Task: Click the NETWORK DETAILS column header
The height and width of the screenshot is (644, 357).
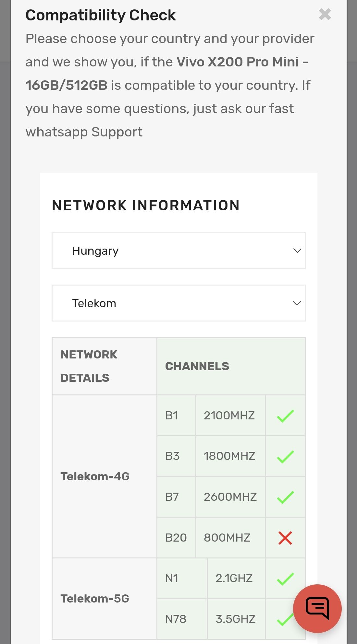Action: click(89, 366)
